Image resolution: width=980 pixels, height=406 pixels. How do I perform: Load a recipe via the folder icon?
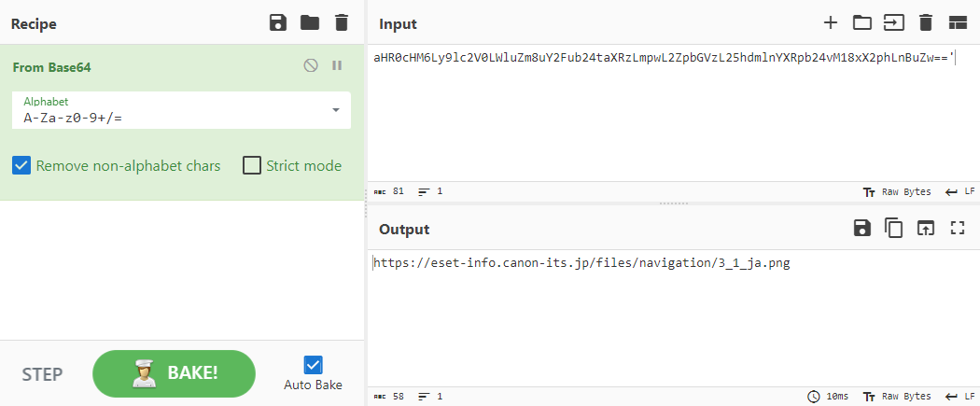[x=310, y=23]
